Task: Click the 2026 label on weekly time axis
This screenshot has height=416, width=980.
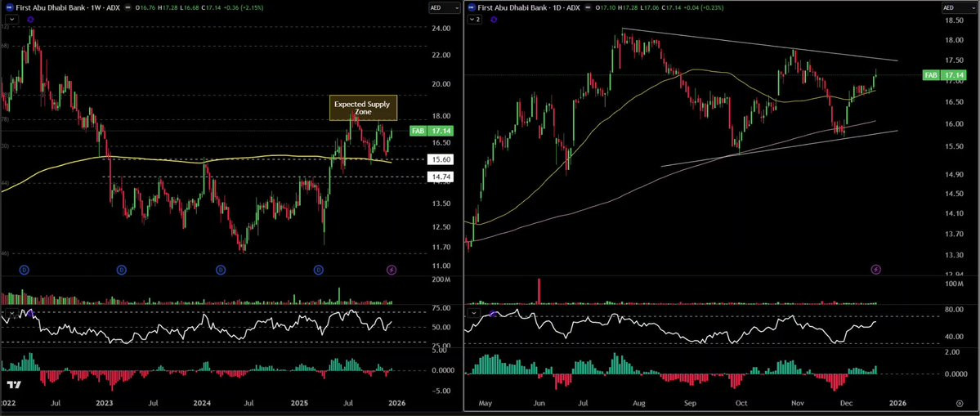Action: pos(397,404)
